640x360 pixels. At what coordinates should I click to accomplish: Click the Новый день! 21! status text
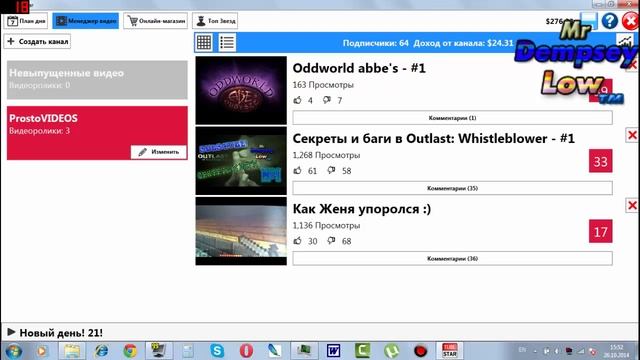(x=61, y=333)
